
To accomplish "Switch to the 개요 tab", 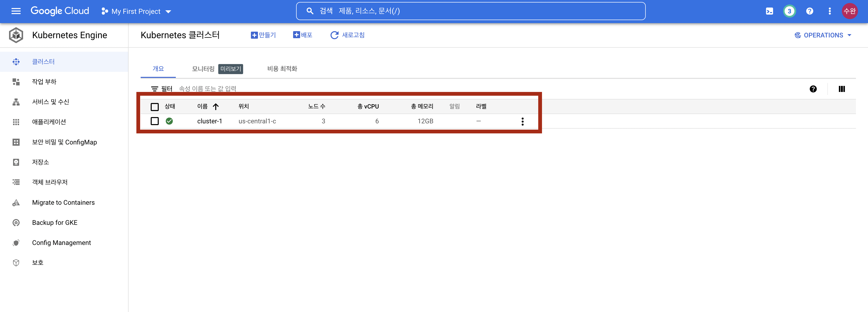I will pos(158,69).
